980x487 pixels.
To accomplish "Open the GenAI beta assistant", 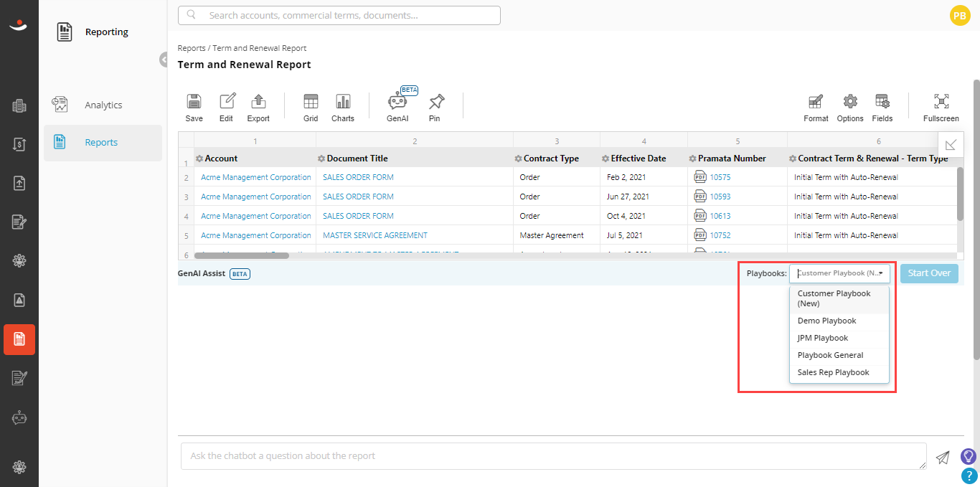I will click(x=397, y=101).
